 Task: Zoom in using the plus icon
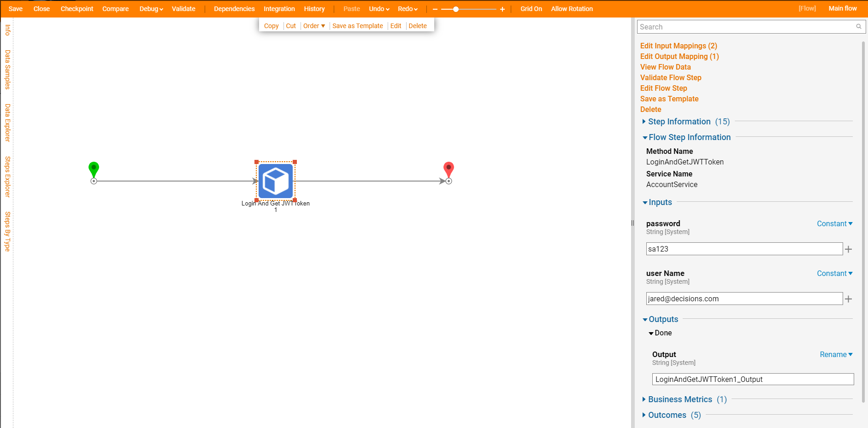coord(502,9)
